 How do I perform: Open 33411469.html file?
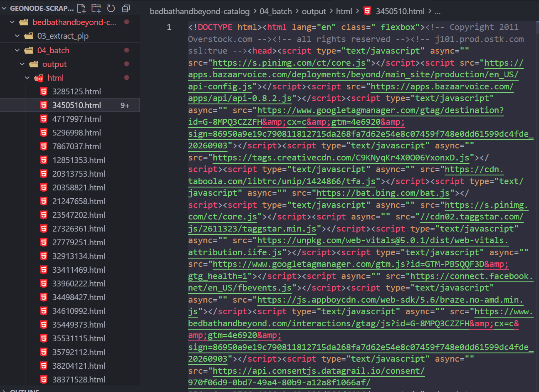click(x=79, y=270)
